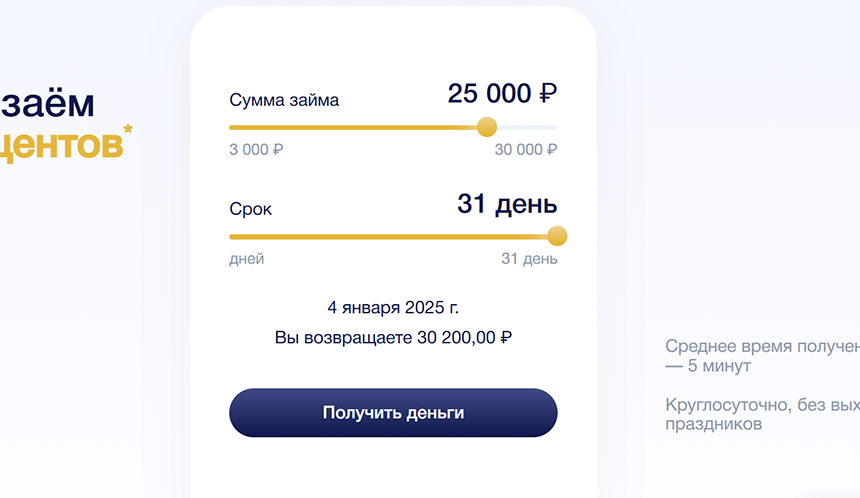The height and width of the screenshot is (498, 860).
Task: Click the "Сумма займа" label
Action: tap(284, 100)
